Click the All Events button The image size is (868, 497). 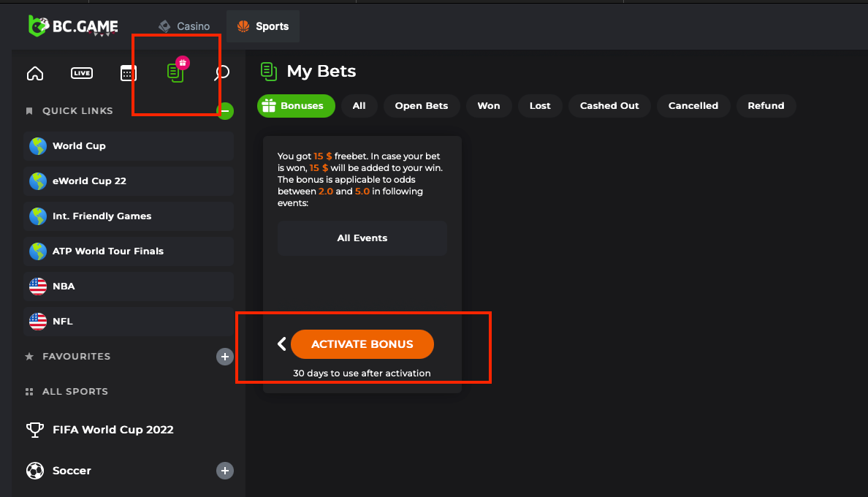pos(362,238)
